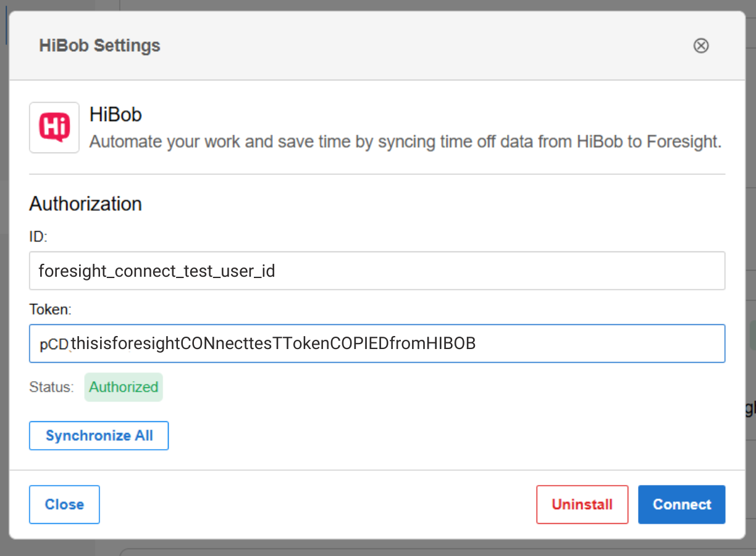Click into the Token input field
Screen dimensions: 756x556
pyautogui.click(x=377, y=343)
